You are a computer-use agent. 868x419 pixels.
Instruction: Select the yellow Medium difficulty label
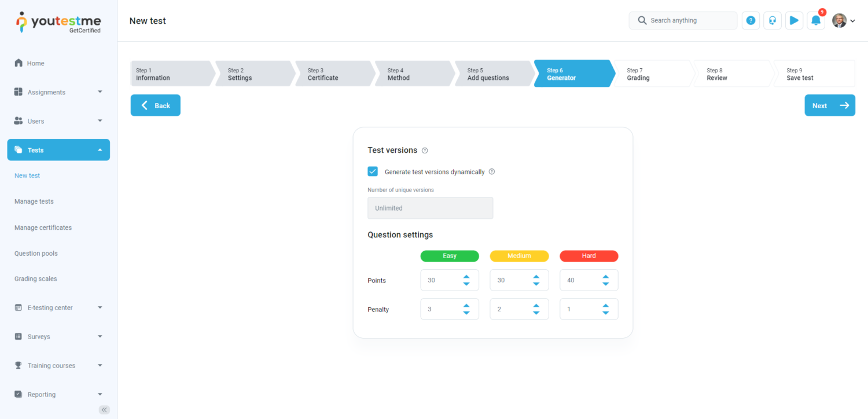[519, 256]
